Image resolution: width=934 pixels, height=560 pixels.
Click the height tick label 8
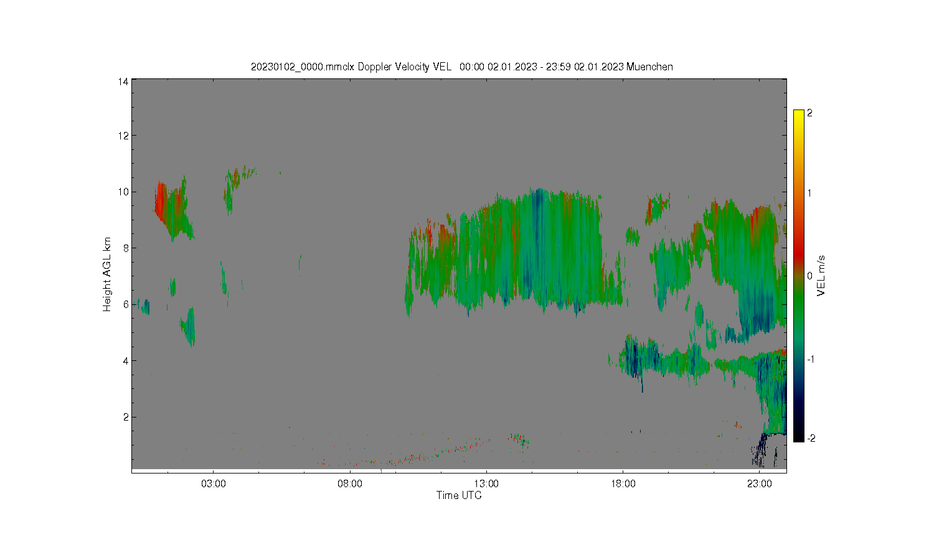click(x=126, y=248)
